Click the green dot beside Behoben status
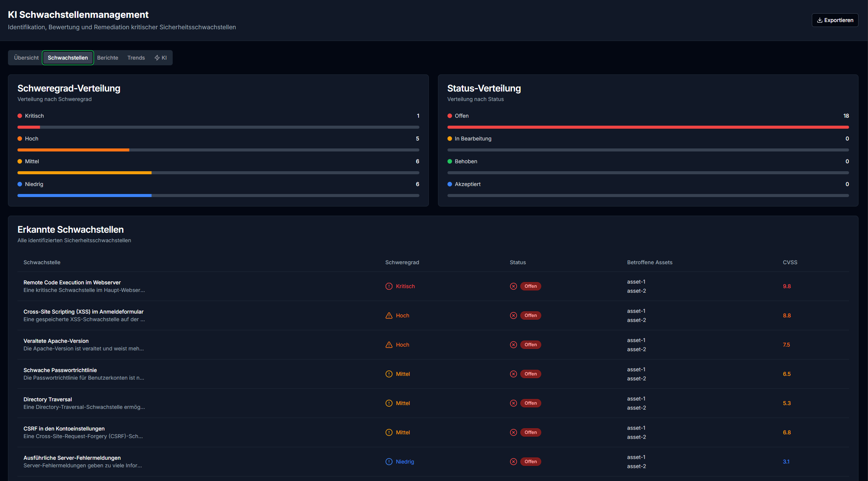 450,161
